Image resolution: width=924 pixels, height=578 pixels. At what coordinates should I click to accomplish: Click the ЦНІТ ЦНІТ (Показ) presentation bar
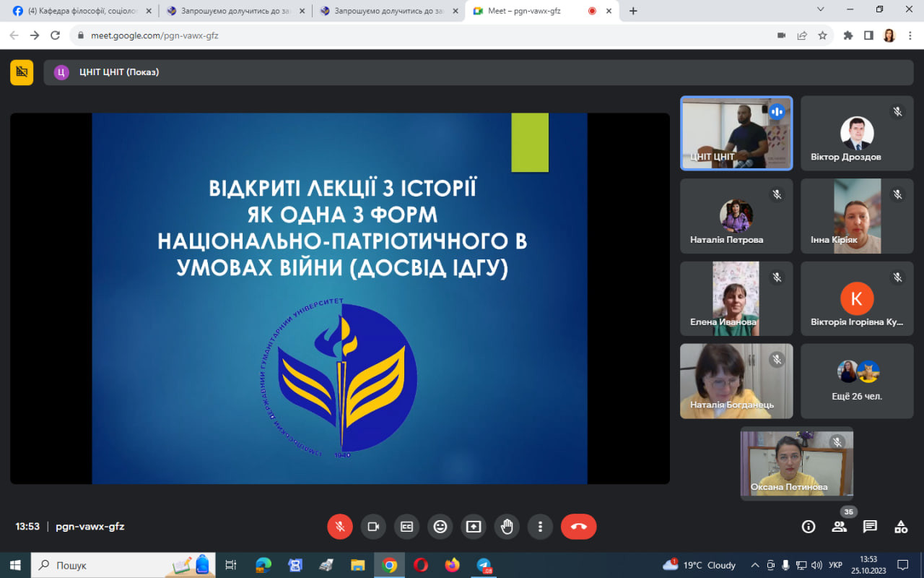(x=478, y=72)
